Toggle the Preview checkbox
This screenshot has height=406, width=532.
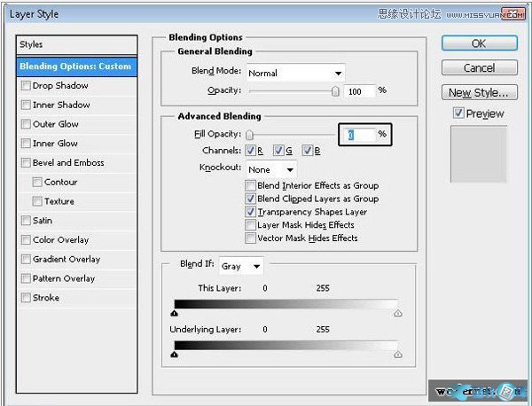[x=458, y=113]
